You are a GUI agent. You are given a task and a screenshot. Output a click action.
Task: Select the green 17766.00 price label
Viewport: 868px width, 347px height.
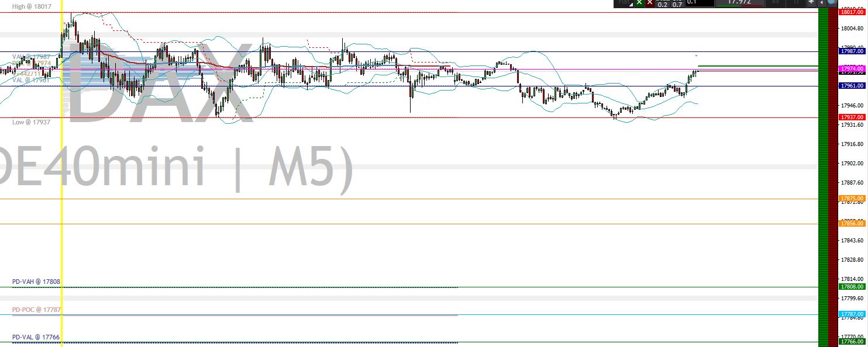[852, 342]
